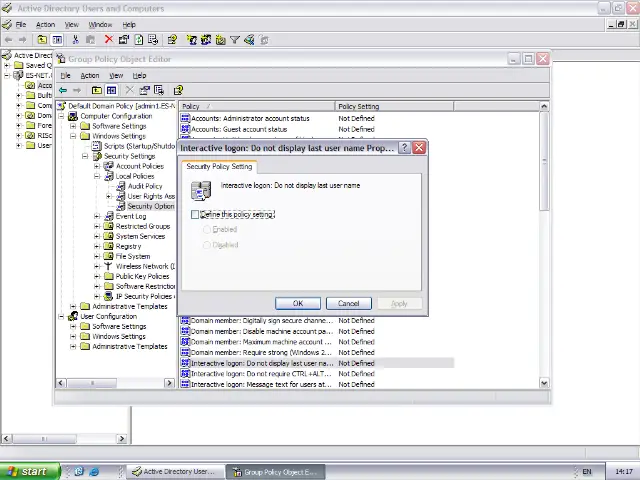Open Properties from Active Directory toolbar
640x480 pixels.
[124, 40]
